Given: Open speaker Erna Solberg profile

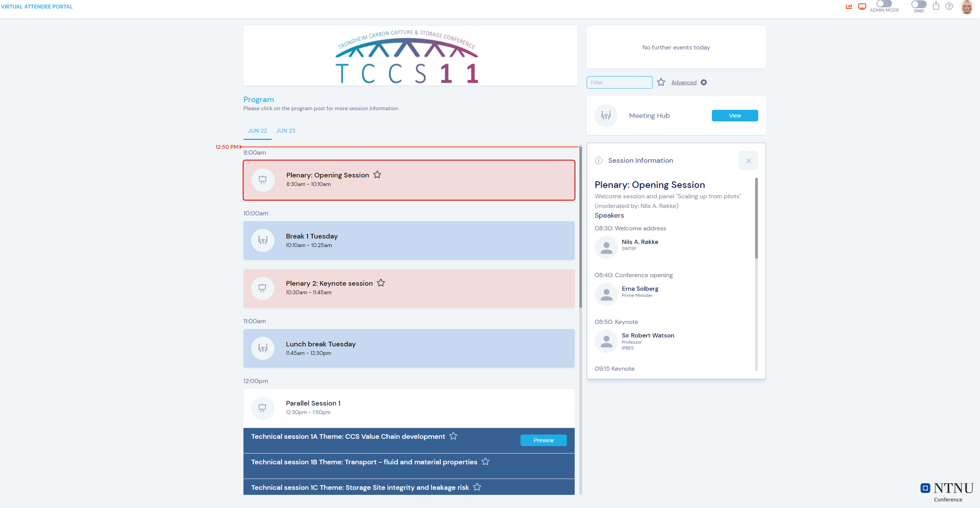Looking at the screenshot, I should tap(640, 289).
